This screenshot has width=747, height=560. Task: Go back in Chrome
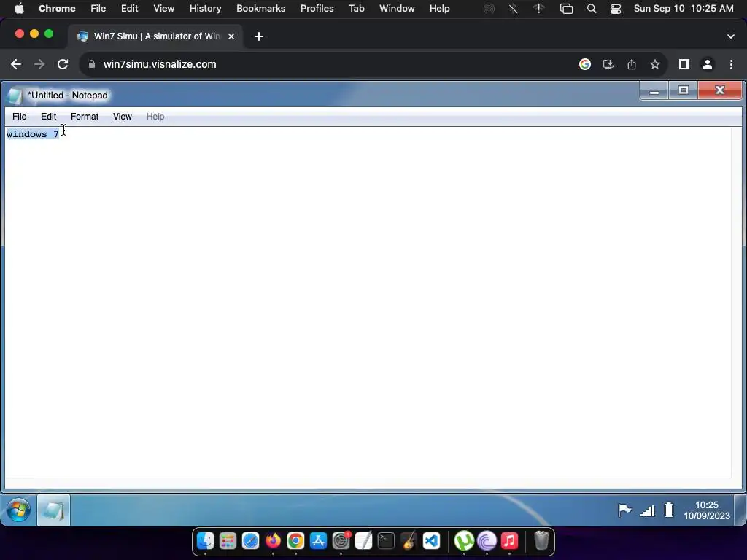point(16,64)
